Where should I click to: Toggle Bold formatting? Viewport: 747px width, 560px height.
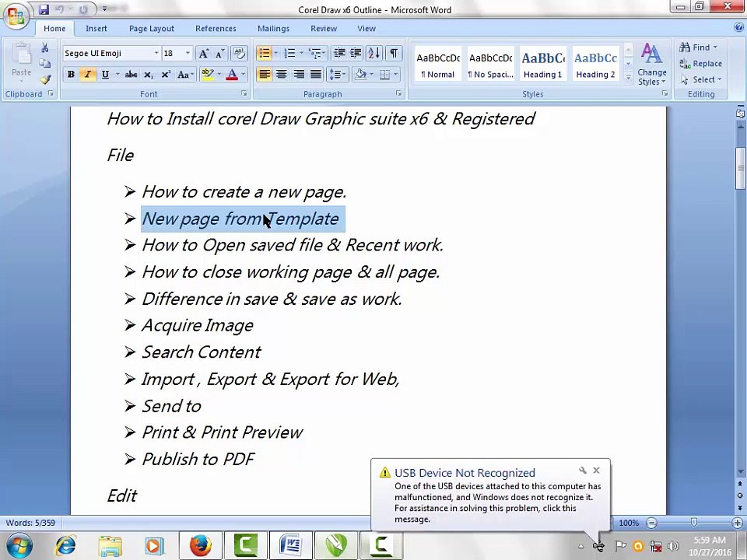click(71, 75)
